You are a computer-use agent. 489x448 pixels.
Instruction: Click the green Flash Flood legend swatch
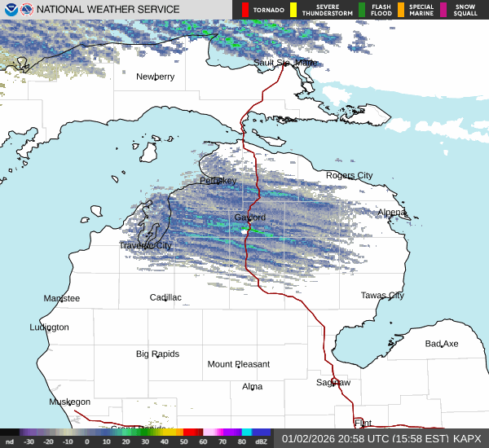coord(362,10)
